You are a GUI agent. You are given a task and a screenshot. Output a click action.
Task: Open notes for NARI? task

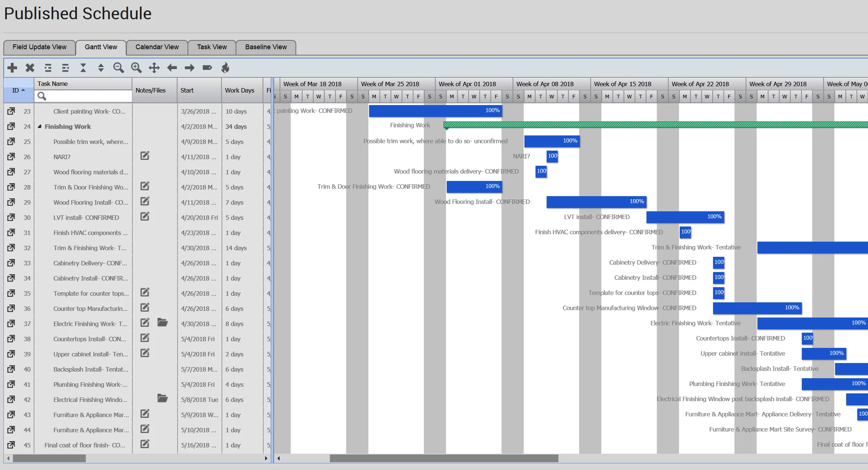tap(145, 156)
